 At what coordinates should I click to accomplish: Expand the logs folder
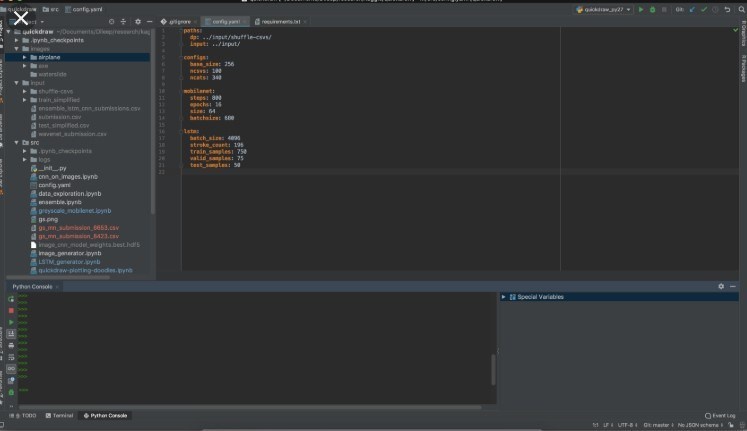coord(25,160)
